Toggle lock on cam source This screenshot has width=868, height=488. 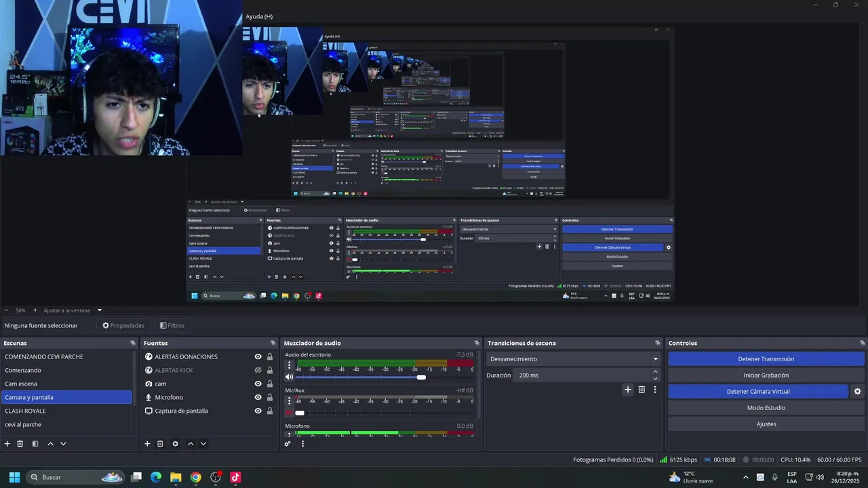click(x=269, y=384)
